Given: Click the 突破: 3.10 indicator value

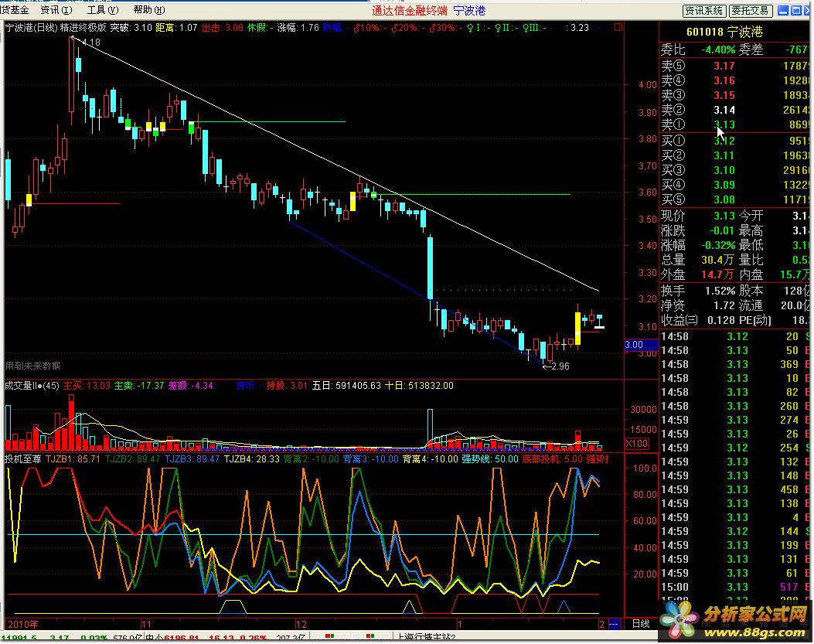Looking at the screenshot, I should pyautogui.click(x=131, y=28).
